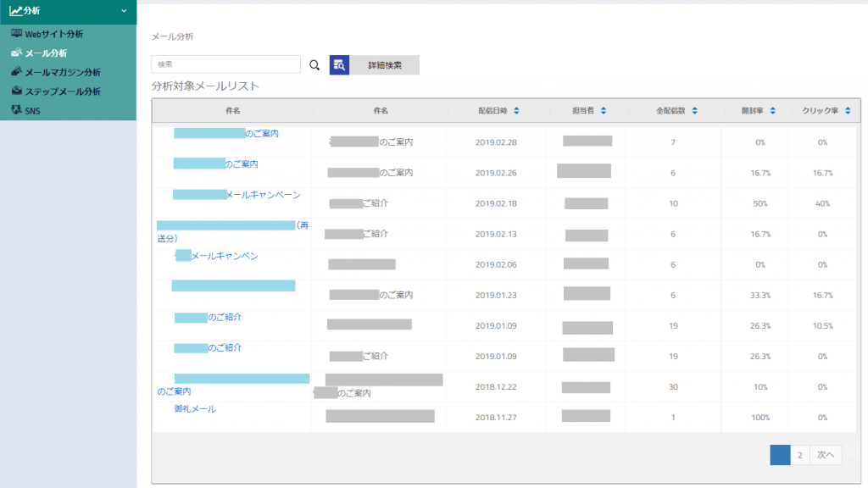The height and width of the screenshot is (488, 868).
Task: Click the 50% open rate value
Action: pyautogui.click(x=760, y=203)
